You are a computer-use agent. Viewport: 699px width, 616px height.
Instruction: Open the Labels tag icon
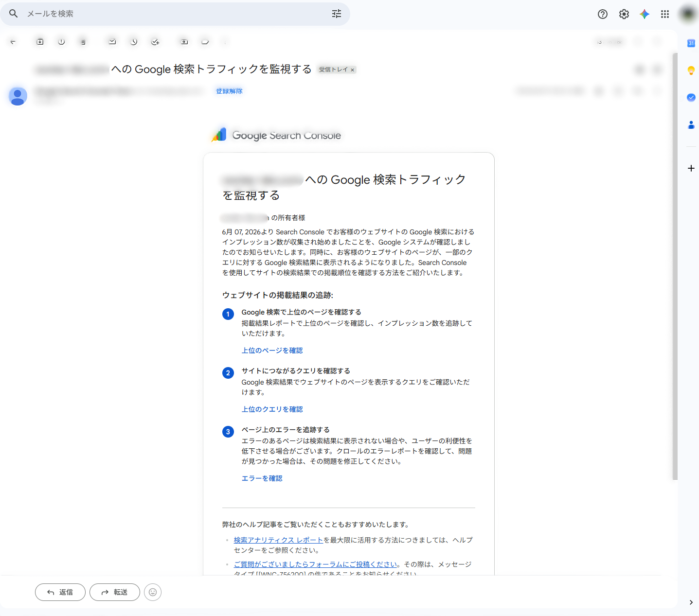(205, 42)
